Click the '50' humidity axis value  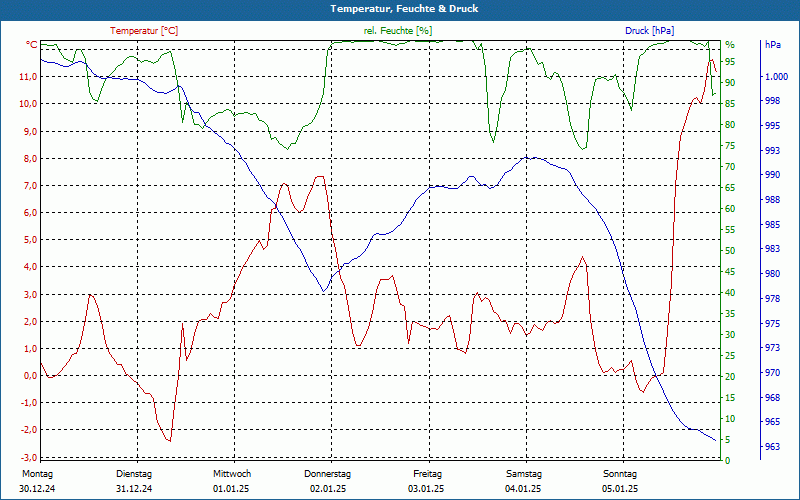click(730, 251)
